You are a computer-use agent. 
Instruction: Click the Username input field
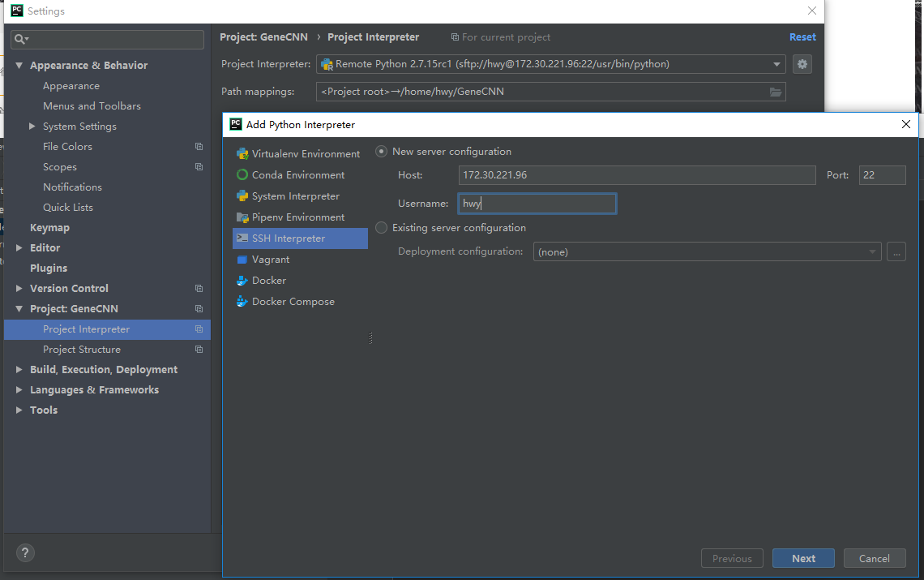coord(537,204)
